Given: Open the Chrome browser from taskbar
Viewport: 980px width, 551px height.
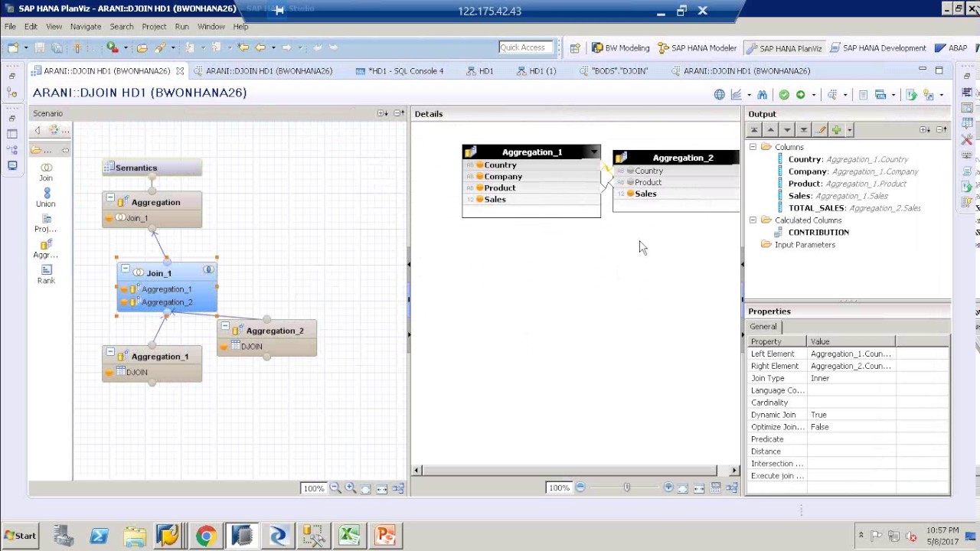Looking at the screenshot, I should pyautogui.click(x=205, y=536).
